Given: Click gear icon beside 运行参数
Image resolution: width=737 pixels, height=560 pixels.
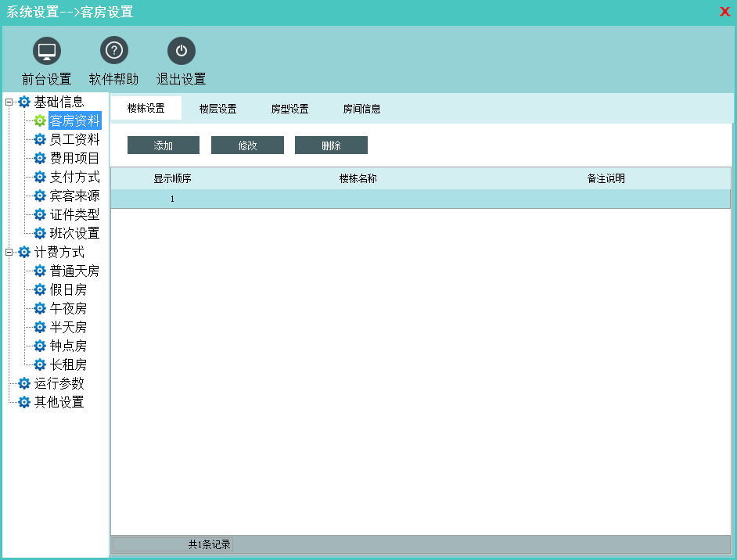Looking at the screenshot, I should (x=24, y=384).
